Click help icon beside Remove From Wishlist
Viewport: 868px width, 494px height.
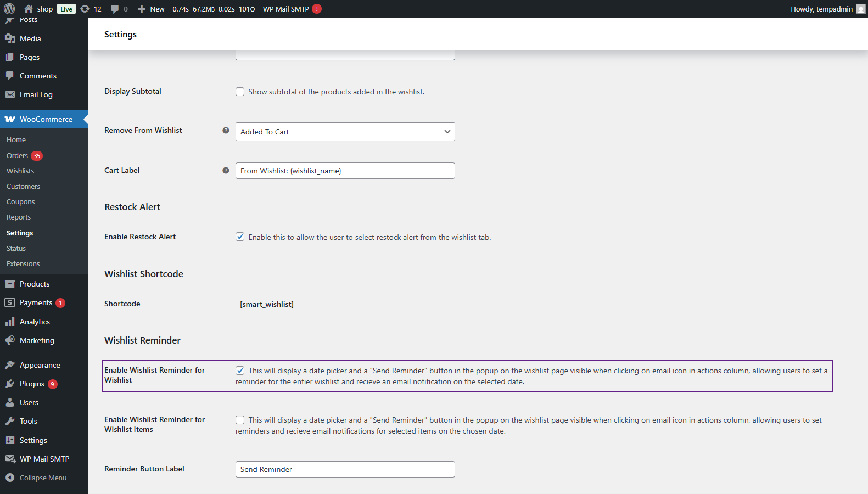coord(226,131)
